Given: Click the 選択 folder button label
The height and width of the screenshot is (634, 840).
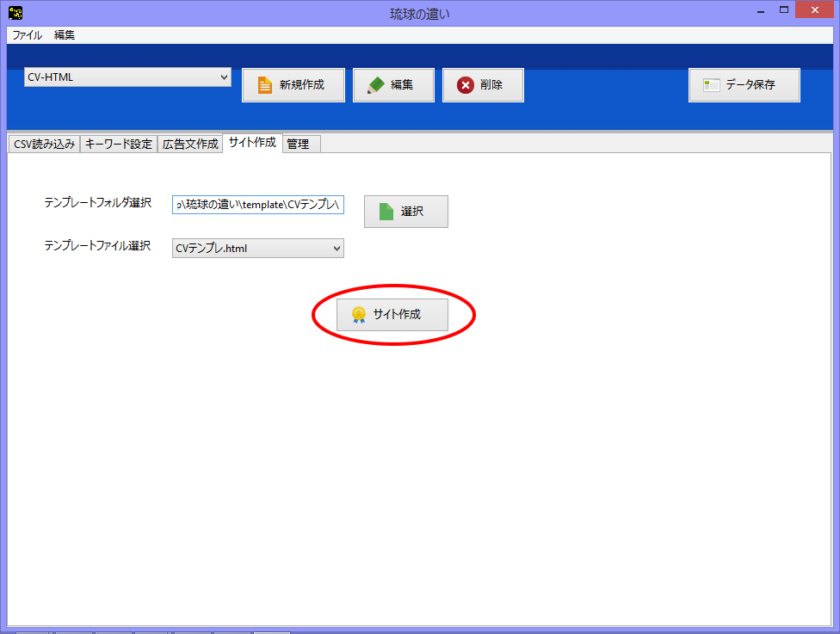Looking at the screenshot, I should (x=412, y=212).
